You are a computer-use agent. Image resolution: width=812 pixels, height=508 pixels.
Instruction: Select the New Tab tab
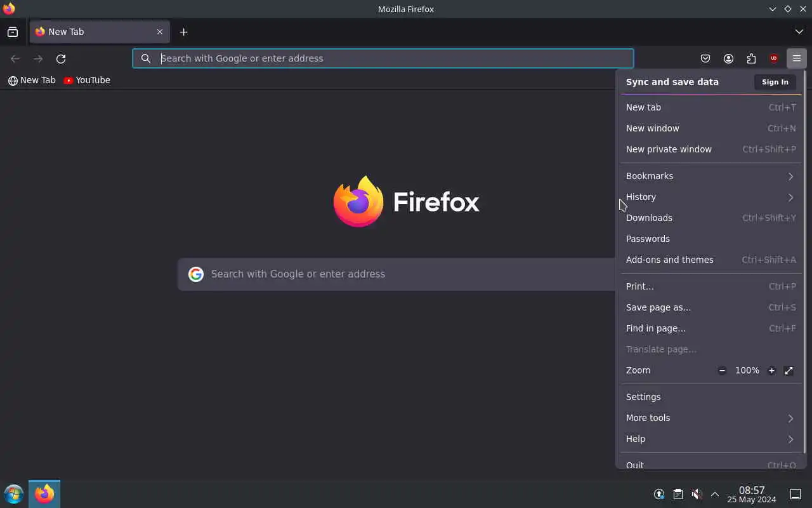(x=100, y=32)
